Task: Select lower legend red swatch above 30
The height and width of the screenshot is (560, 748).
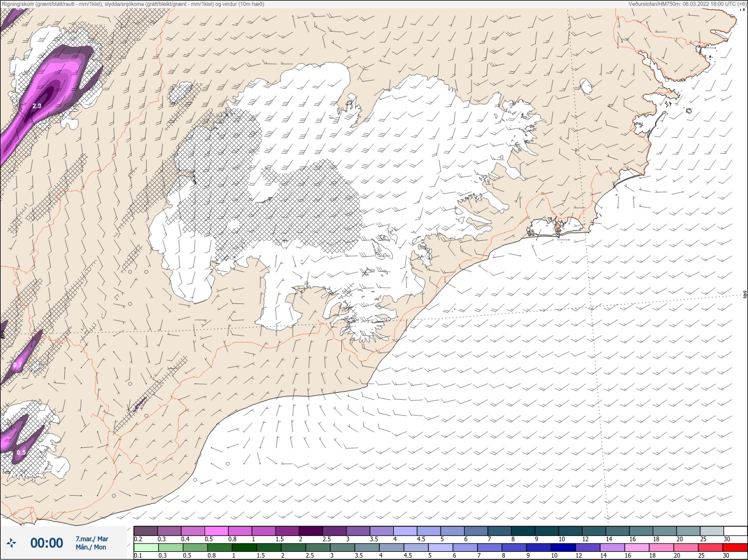Action: tap(736, 548)
